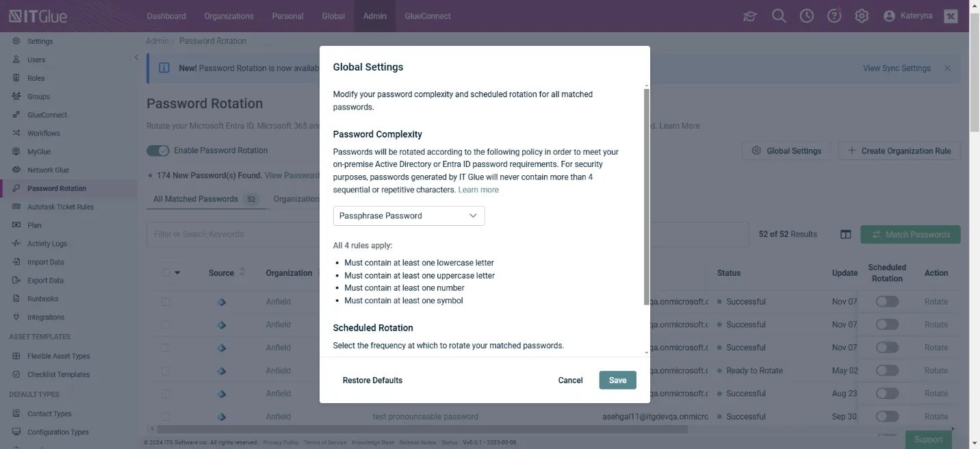
Task: Click the graduation cap learning icon
Action: point(750,16)
